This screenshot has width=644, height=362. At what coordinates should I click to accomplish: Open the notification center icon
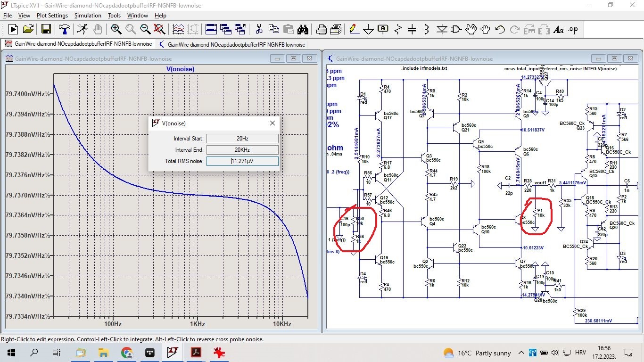click(627, 353)
